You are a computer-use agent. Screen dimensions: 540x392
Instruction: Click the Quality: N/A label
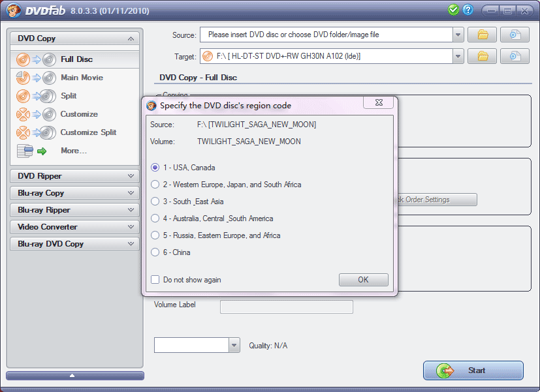point(268,346)
